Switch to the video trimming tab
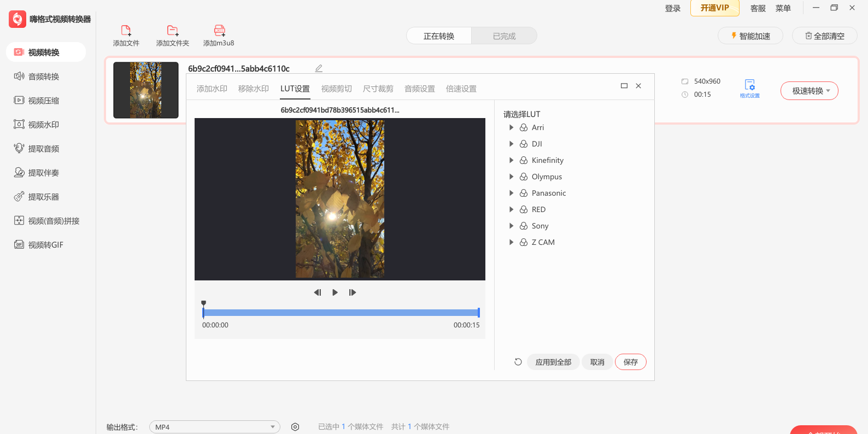Screen dimensions: 868x434 (336, 89)
